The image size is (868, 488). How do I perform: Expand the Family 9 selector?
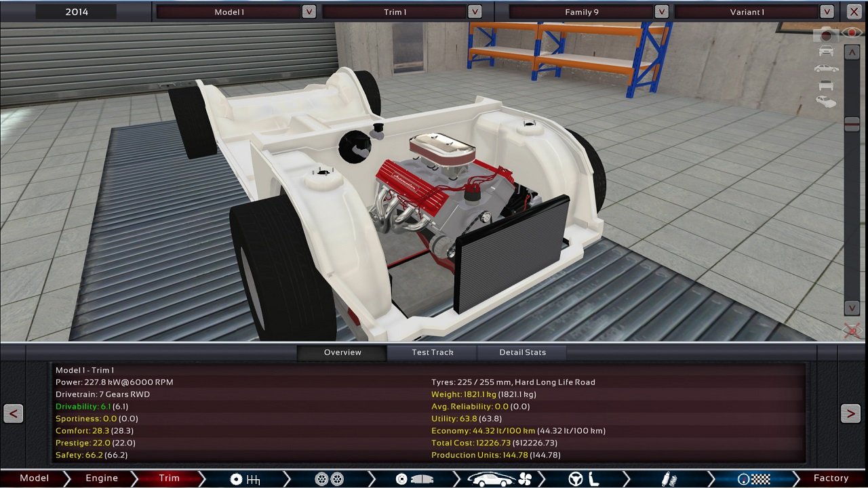tap(660, 12)
